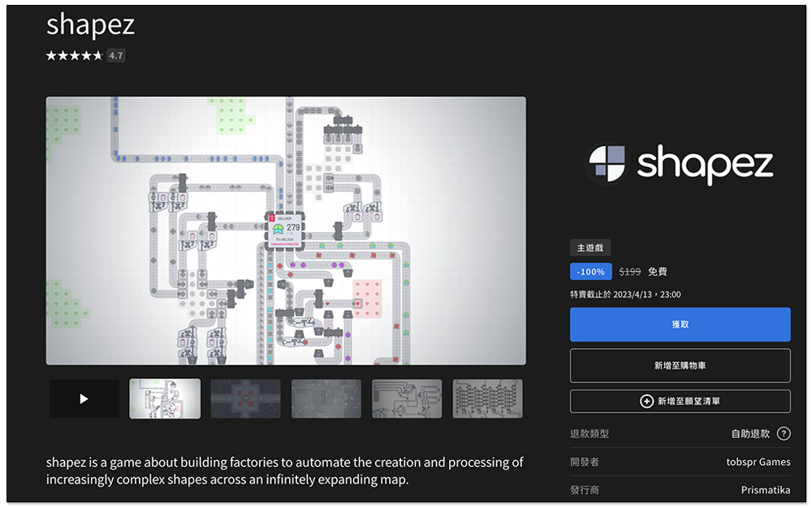Screen dimensions: 812x508
Task: Click the shapez logo image
Action: coord(680,164)
